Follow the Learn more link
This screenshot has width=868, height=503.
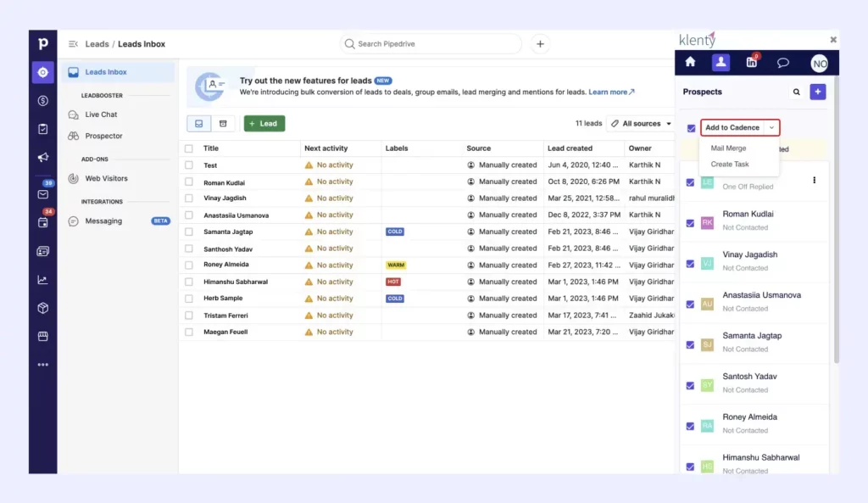pyautogui.click(x=611, y=92)
